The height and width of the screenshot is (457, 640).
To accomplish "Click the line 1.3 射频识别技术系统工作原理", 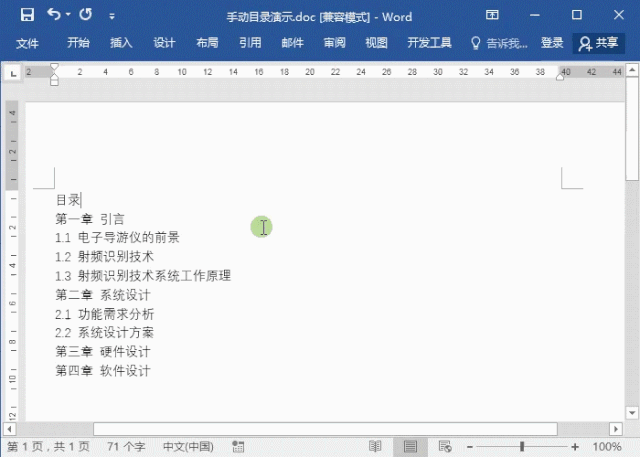I will coord(143,276).
